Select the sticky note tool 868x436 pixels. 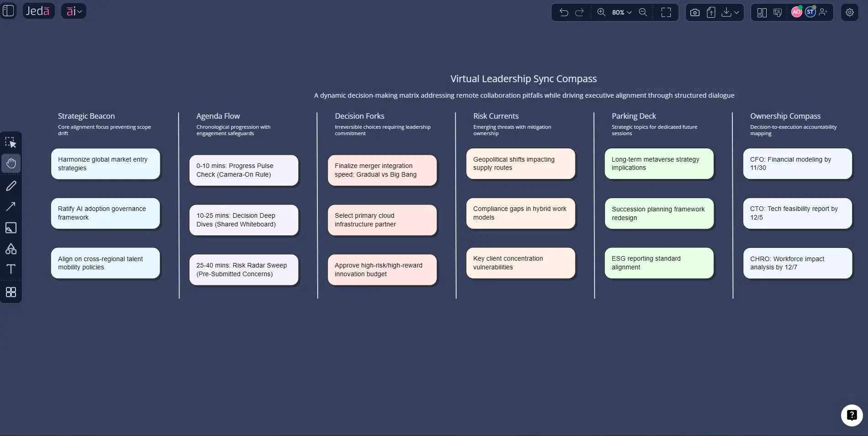11,228
